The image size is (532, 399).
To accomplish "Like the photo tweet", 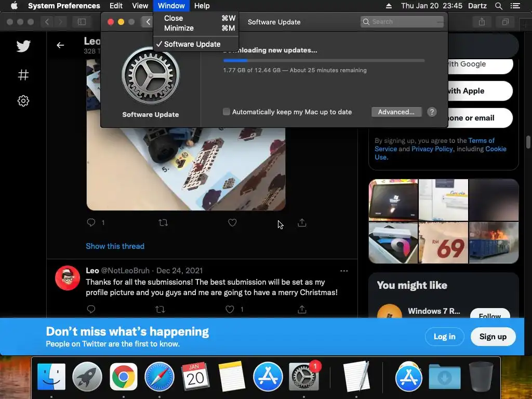I will pyautogui.click(x=232, y=222).
